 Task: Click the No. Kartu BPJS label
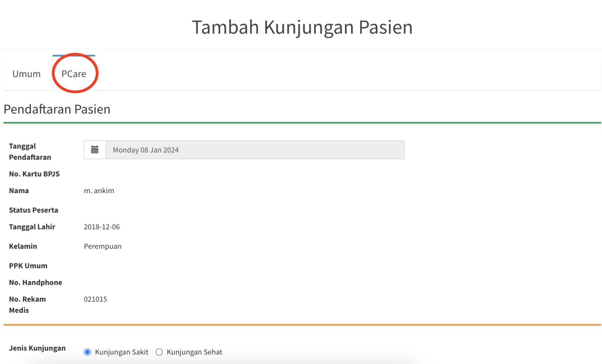[34, 174]
